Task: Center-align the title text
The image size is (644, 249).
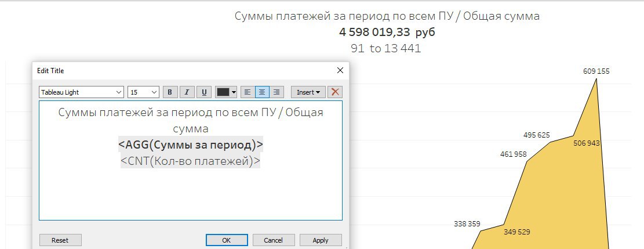Action: [x=262, y=92]
